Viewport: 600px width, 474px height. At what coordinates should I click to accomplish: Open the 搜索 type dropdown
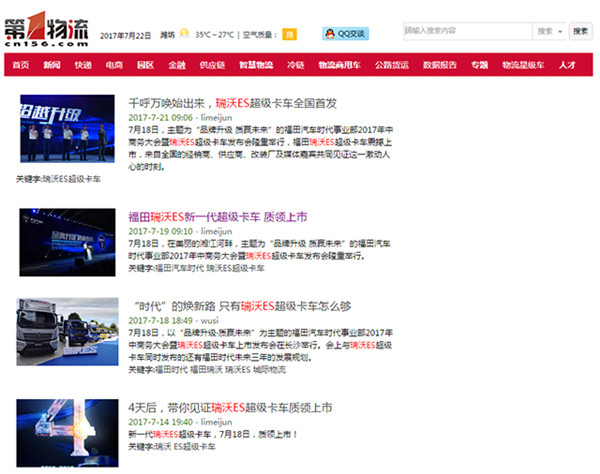pos(549,31)
